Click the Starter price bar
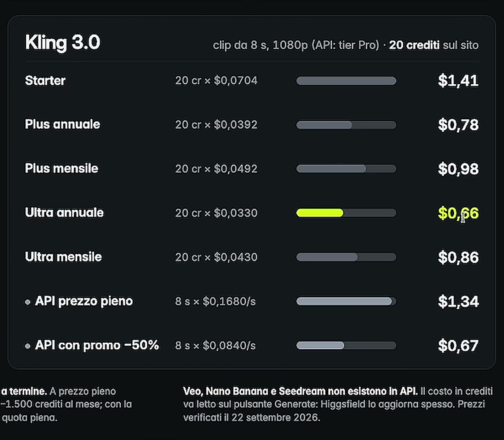The height and width of the screenshot is (440, 504). point(346,81)
